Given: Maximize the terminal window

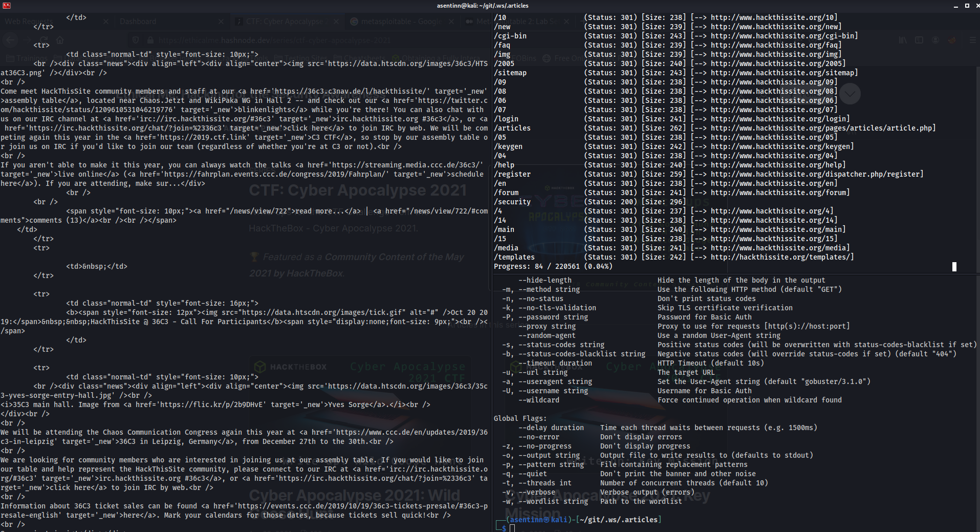Looking at the screenshot, I should pos(967,6).
